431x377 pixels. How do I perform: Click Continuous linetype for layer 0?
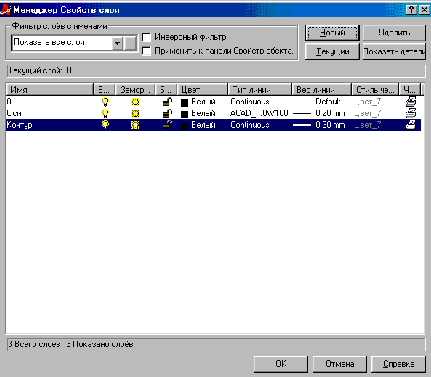tap(250, 102)
